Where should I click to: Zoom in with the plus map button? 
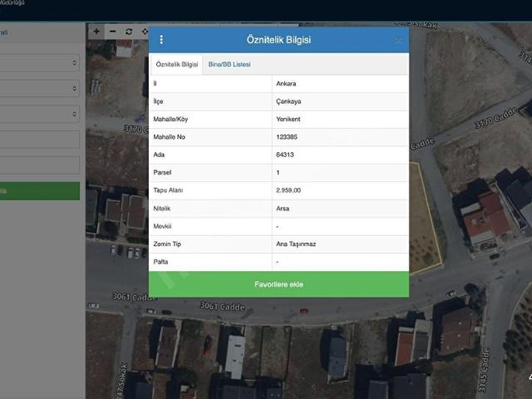click(96, 32)
